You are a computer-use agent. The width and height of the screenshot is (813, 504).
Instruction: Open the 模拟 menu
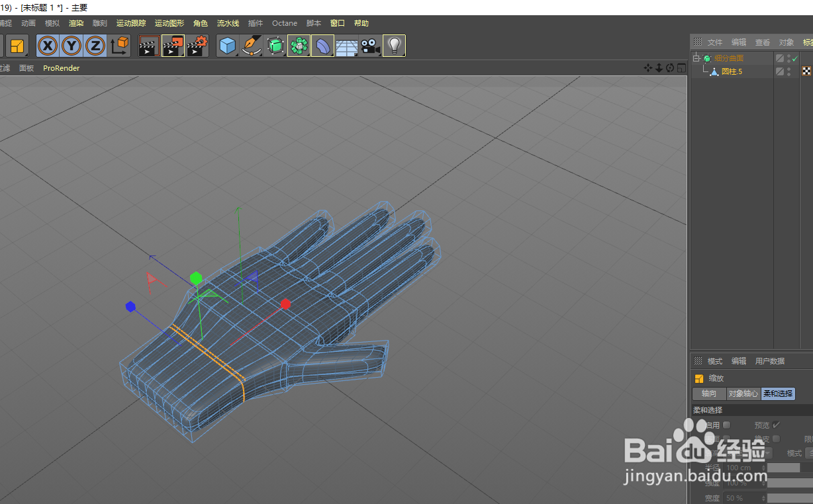click(52, 23)
